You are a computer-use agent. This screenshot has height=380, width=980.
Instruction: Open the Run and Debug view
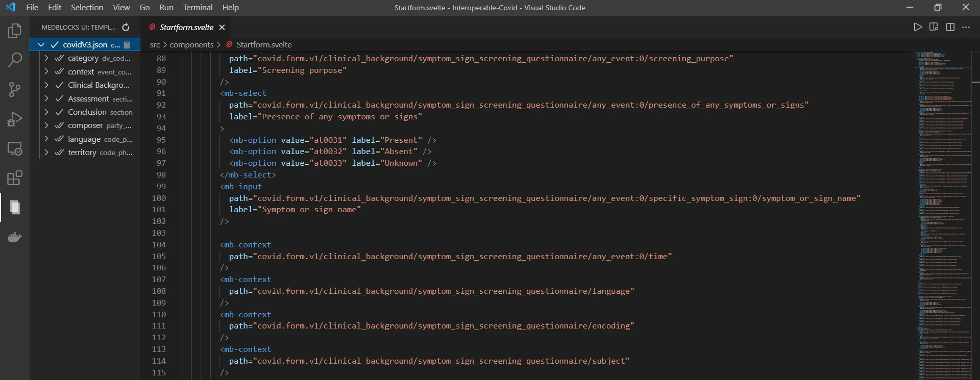click(x=15, y=119)
